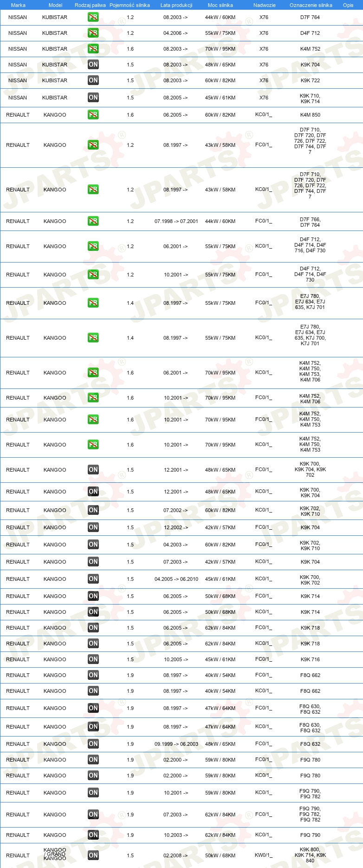Click ON icon in Grand Kangoo 02.2008 row
The image size is (363, 868).
[x=93, y=855]
